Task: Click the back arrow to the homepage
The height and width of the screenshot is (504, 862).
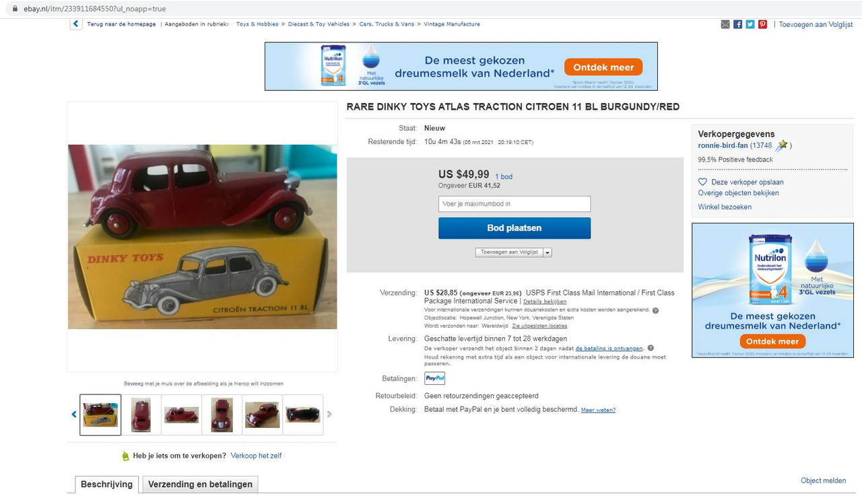Action: [75, 24]
